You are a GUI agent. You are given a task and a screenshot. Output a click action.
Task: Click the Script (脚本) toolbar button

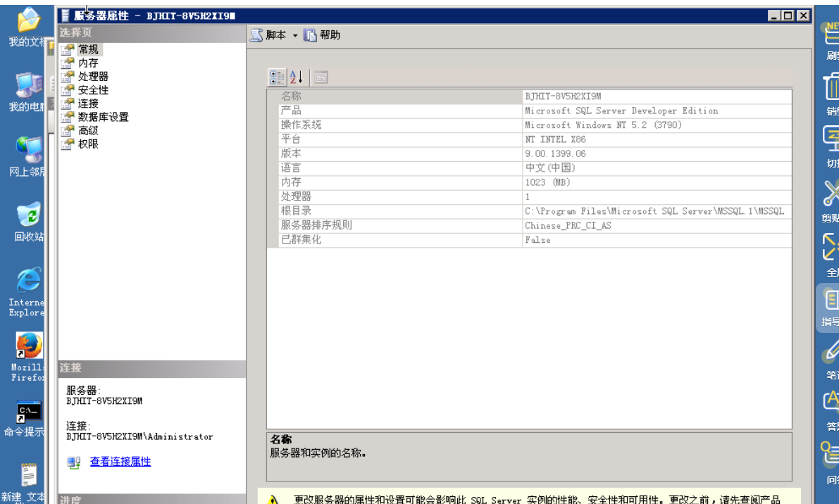pos(268,35)
